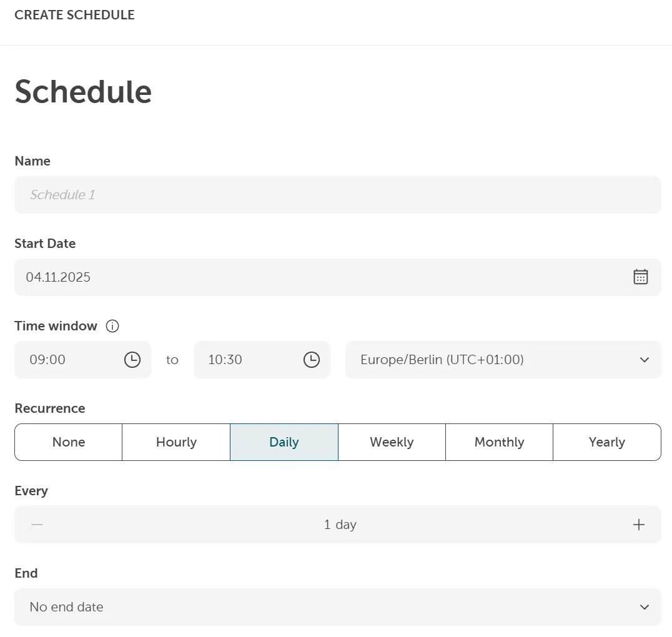Click the CREATE SCHEDULE header
The image size is (672, 637).
coord(74,14)
